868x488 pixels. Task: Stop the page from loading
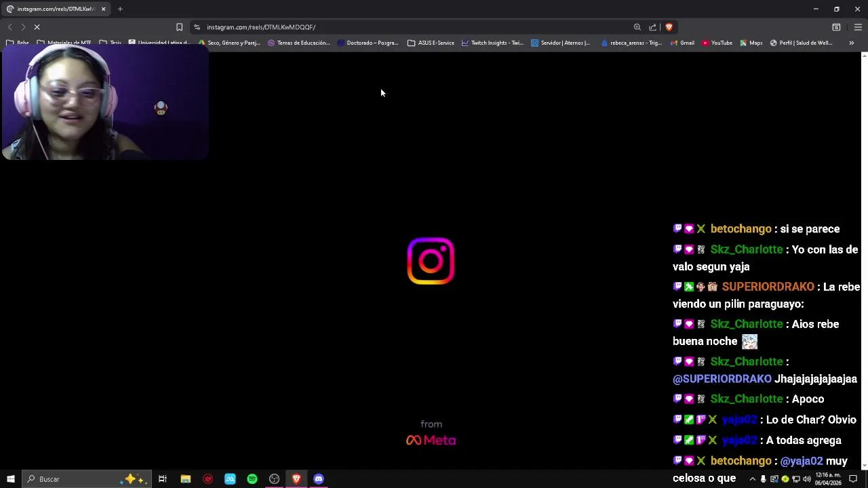click(x=37, y=27)
